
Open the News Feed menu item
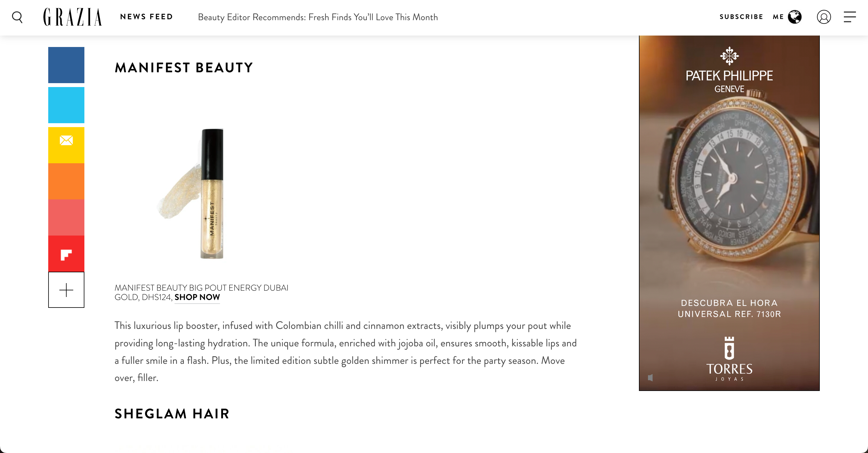pyautogui.click(x=146, y=17)
